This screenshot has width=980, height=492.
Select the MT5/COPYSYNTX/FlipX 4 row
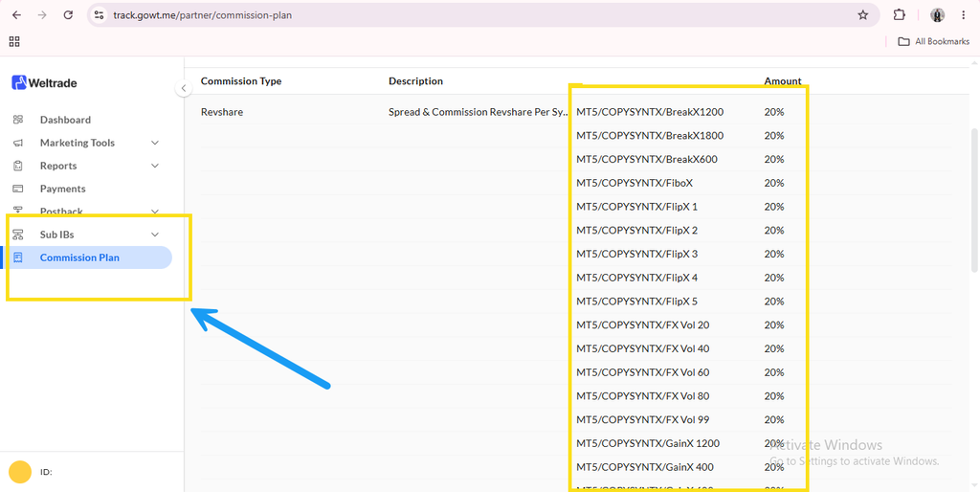636,278
